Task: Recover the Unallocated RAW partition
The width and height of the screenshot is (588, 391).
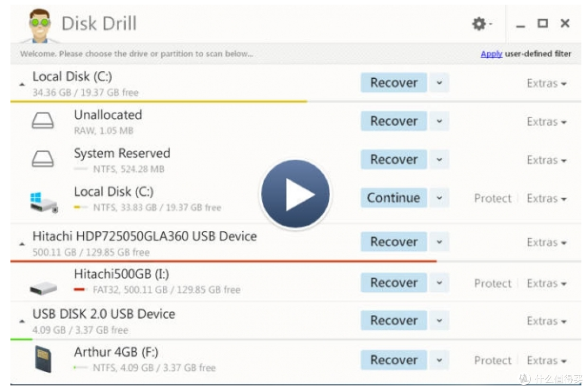Action: pos(394,121)
